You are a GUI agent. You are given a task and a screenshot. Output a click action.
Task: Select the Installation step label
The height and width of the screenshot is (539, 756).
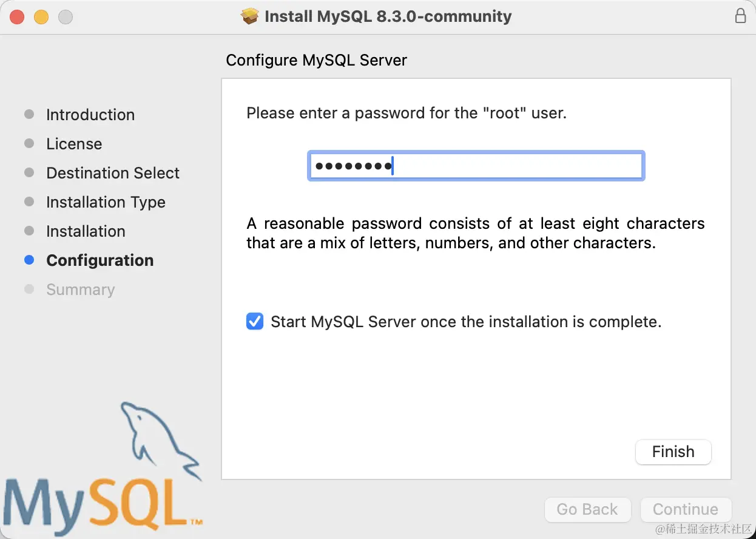pyautogui.click(x=86, y=231)
